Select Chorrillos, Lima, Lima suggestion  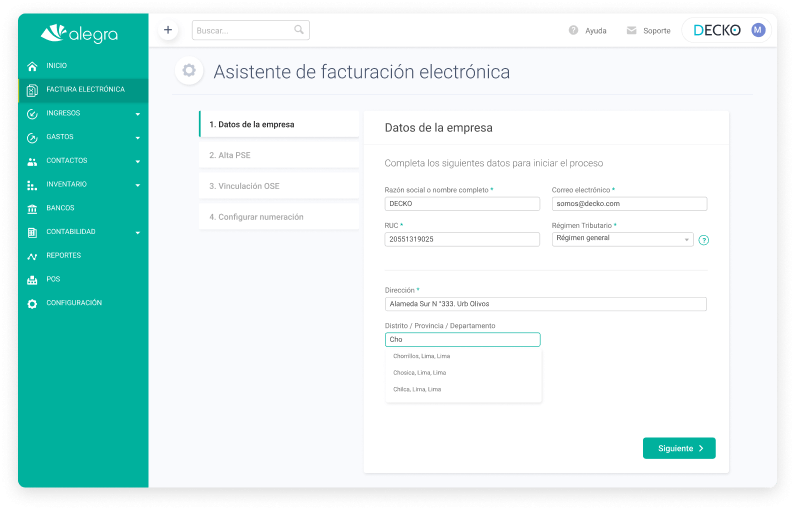(422, 356)
